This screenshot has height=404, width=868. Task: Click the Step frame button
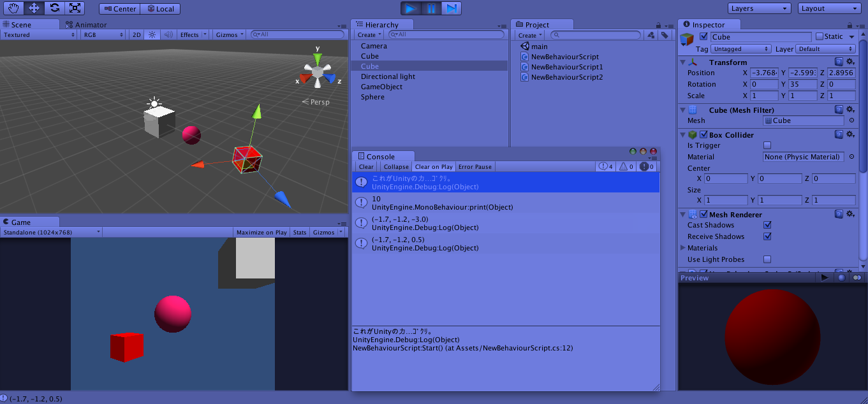(x=451, y=8)
